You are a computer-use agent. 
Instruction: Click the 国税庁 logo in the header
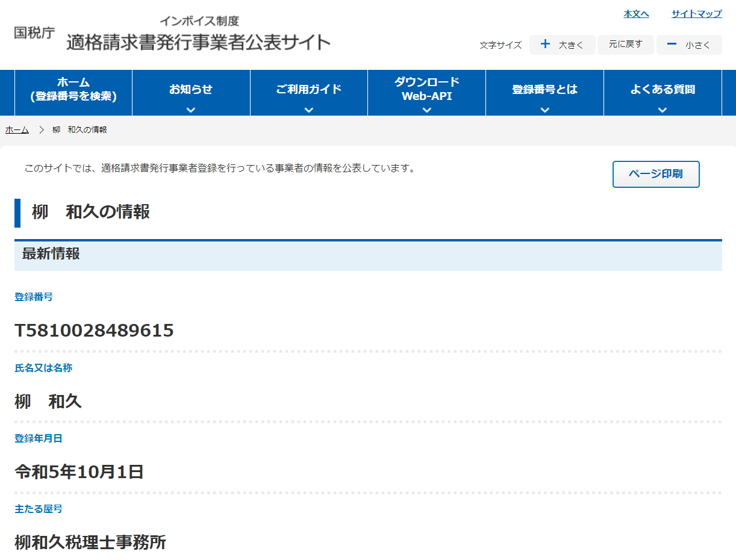pos(34,33)
